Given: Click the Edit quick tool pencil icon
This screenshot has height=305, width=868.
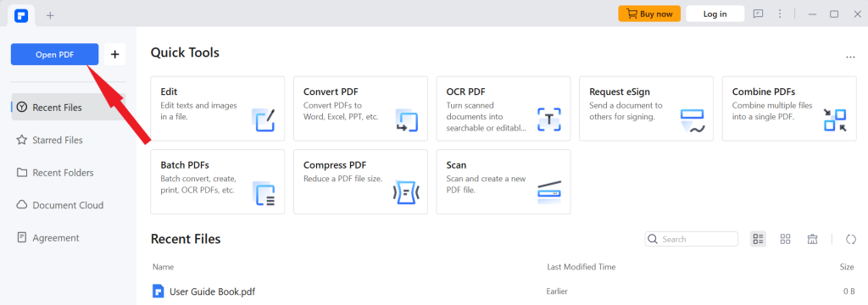Looking at the screenshot, I should [x=264, y=120].
